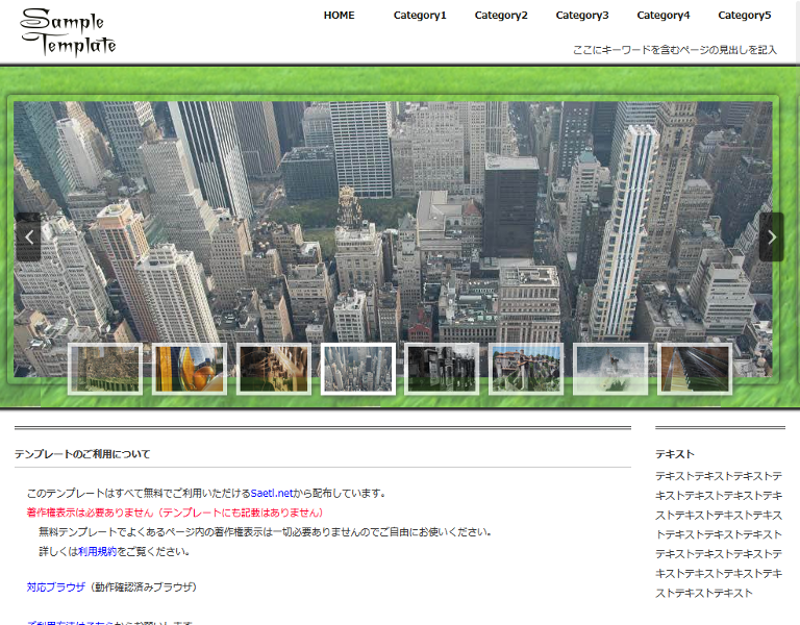800x625 pixels.
Task: Select the sixth slideshow thumbnail
Action: point(526,369)
